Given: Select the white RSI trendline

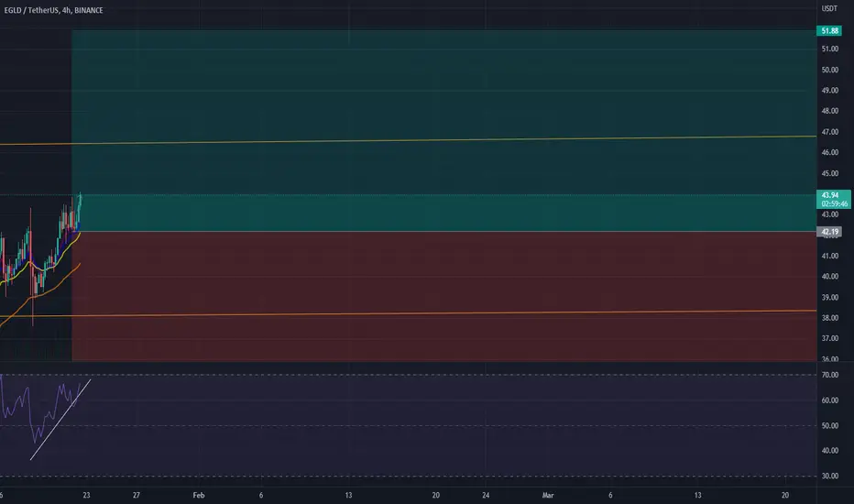Looking at the screenshot, I should coord(60,419).
